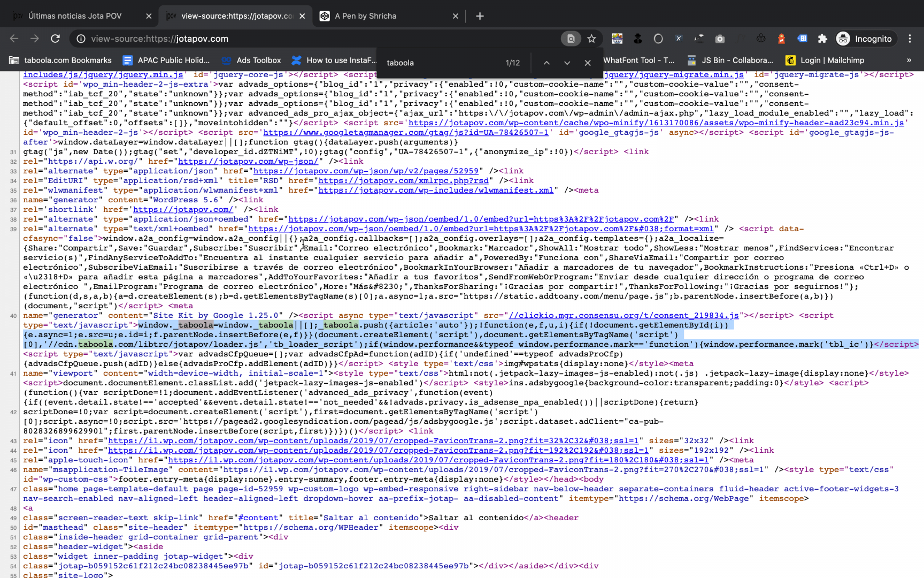The image size is (924, 578).
Task: Jump to previous 'taboola' match
Action: click(546, 63)
